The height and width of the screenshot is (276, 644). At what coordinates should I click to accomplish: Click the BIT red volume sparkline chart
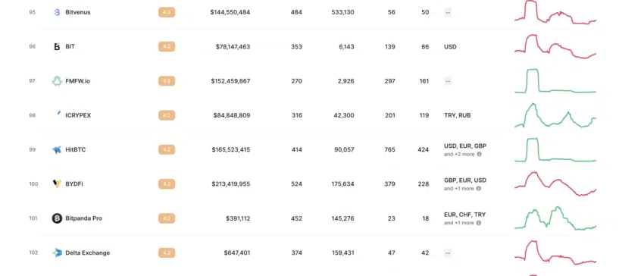click(x=555, y=46)
